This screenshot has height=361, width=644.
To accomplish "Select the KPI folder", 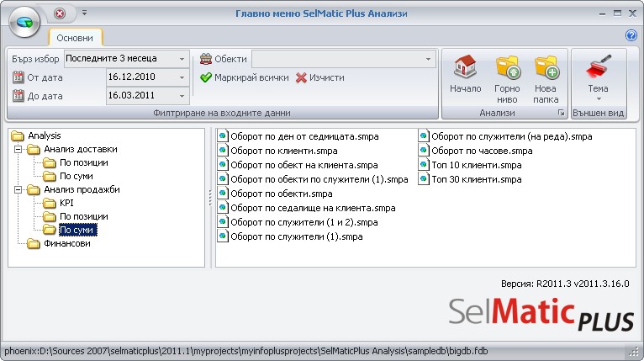I will (x=66, y=203).
